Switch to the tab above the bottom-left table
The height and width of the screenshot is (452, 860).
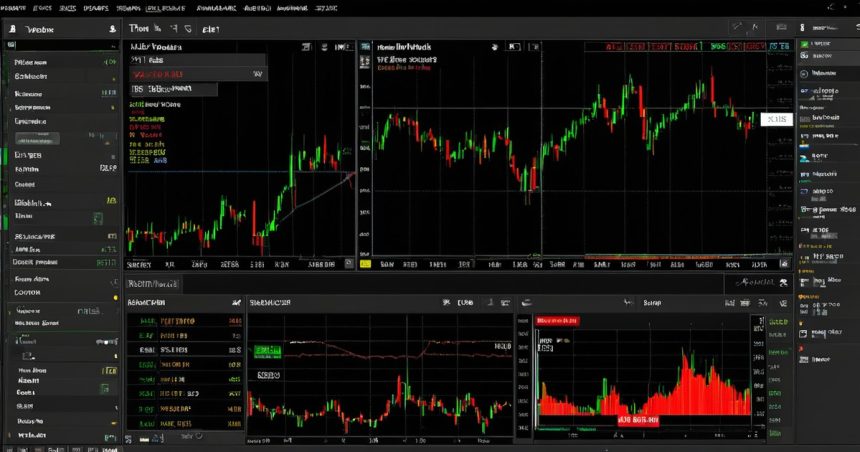pos(153,284)
